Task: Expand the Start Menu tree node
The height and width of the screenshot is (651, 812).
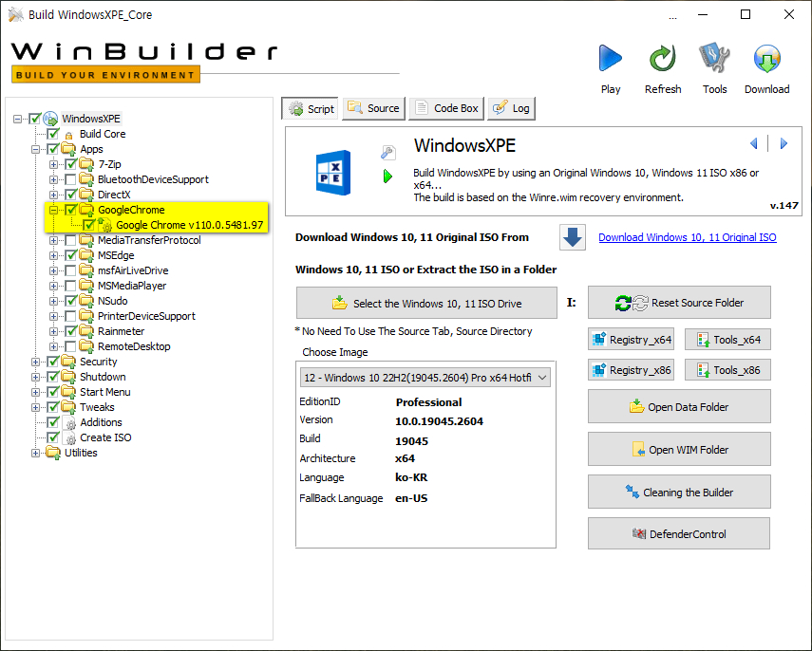Action: 35,392
